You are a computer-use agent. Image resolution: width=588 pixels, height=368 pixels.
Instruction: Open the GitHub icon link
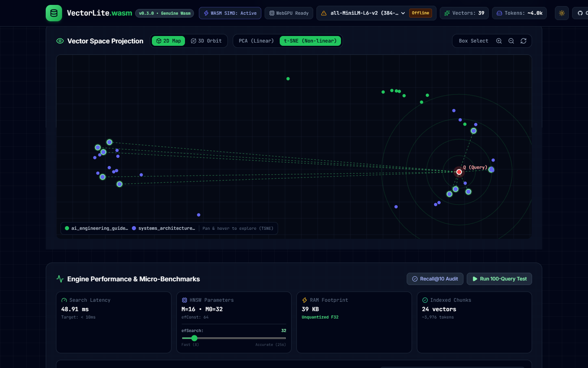[x=580, y=13]
